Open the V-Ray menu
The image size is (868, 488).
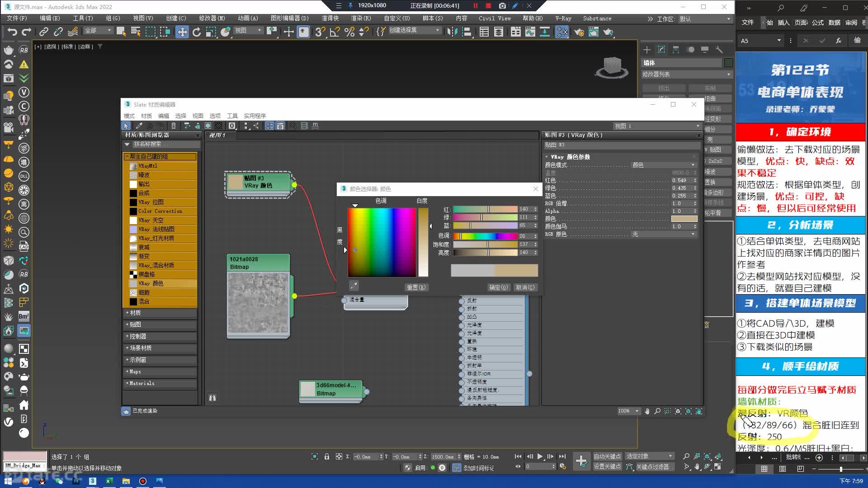[x=563, y=19]
